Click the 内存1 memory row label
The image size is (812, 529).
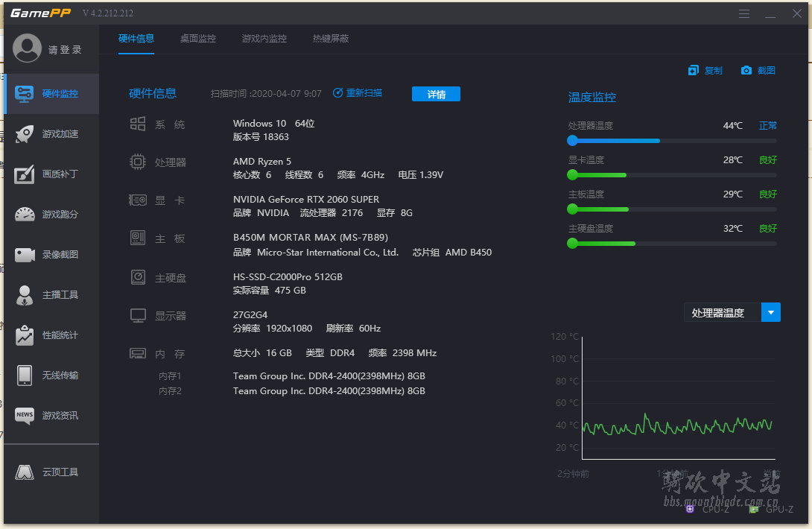(x=170, y=376)
